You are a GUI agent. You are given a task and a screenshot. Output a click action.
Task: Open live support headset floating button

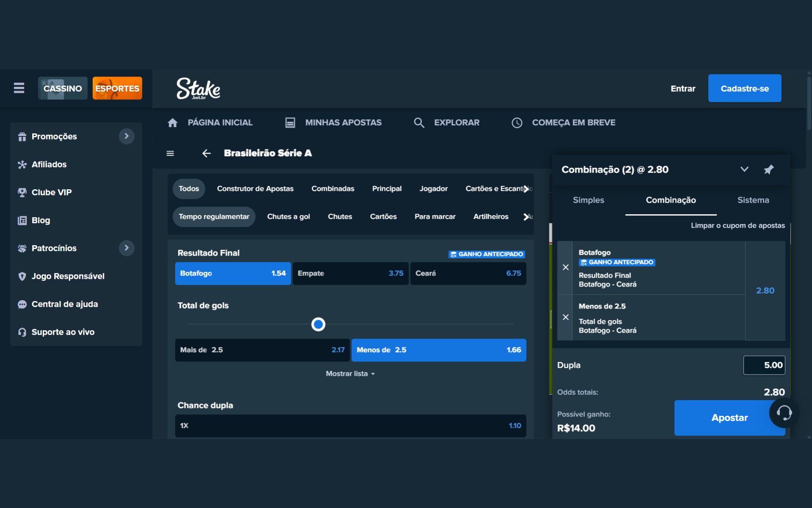tap(784, 413)
